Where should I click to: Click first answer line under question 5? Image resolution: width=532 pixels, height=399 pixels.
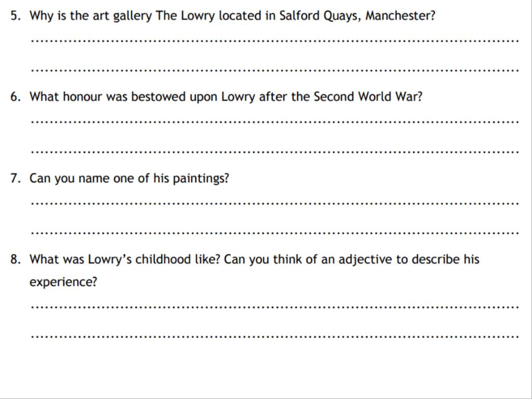click(275, 41)
